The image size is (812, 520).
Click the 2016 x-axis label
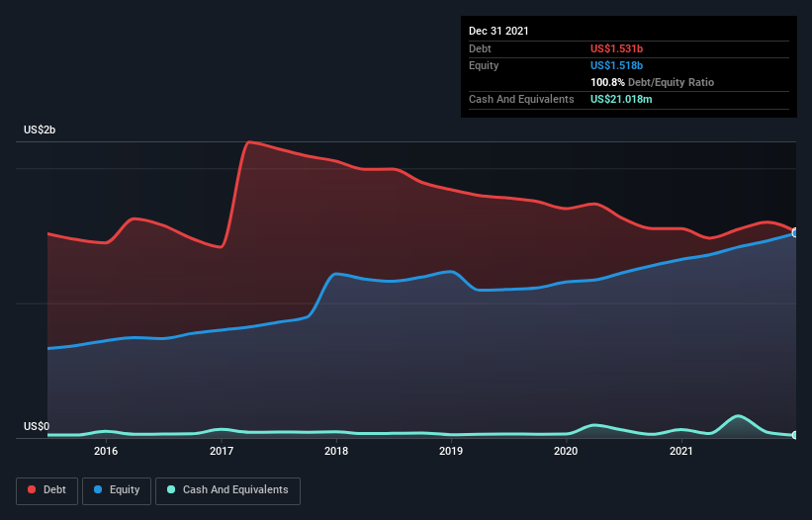coord(106,451)
